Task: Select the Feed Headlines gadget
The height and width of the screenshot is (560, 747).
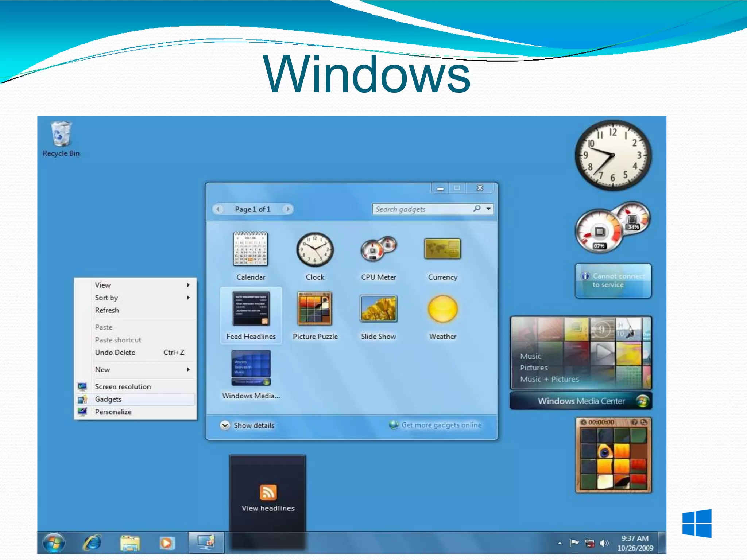Action: click(x=251, y=315)
